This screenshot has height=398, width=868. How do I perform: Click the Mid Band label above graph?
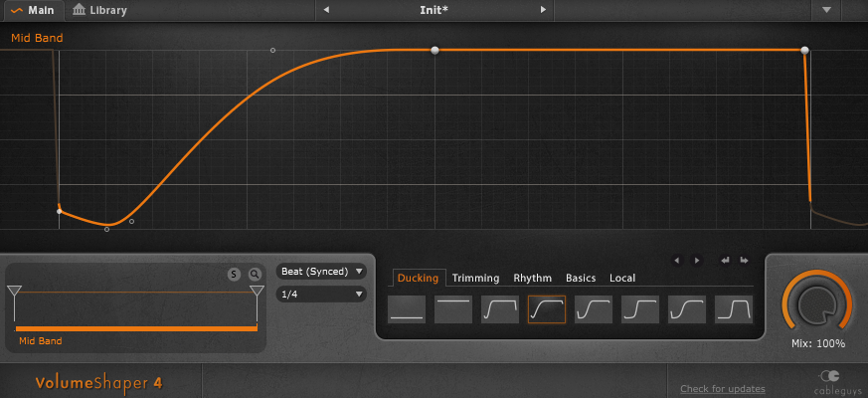click(37, 38)
